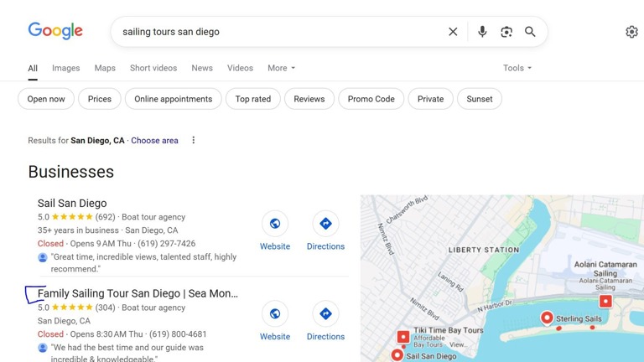Select the All tab

[33, 68]
